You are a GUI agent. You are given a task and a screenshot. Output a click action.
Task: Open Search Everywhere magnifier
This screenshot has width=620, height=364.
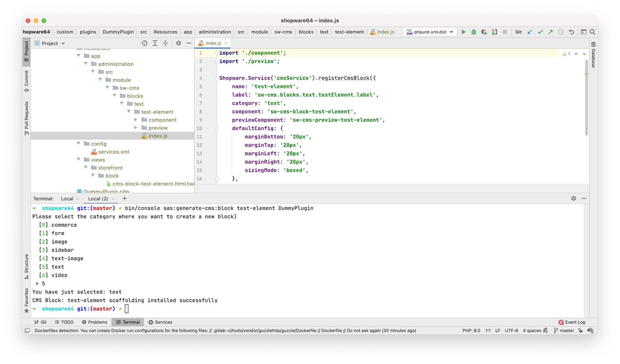[592, 31]
